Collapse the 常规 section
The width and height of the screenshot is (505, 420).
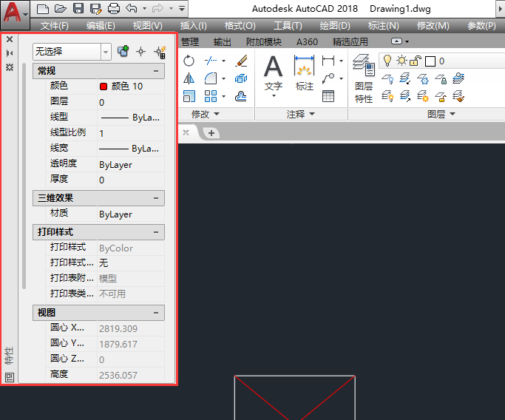pos(156,71)
